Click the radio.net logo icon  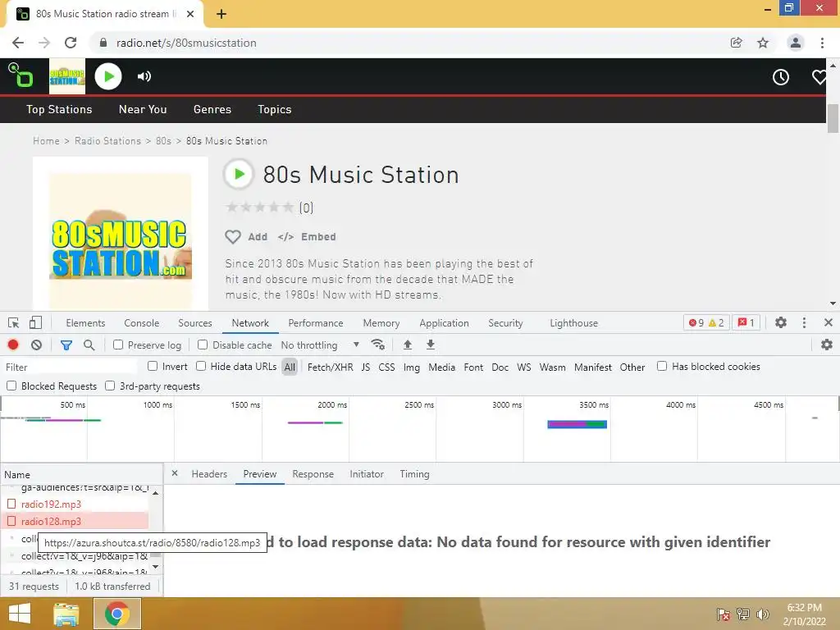[21, 75]
